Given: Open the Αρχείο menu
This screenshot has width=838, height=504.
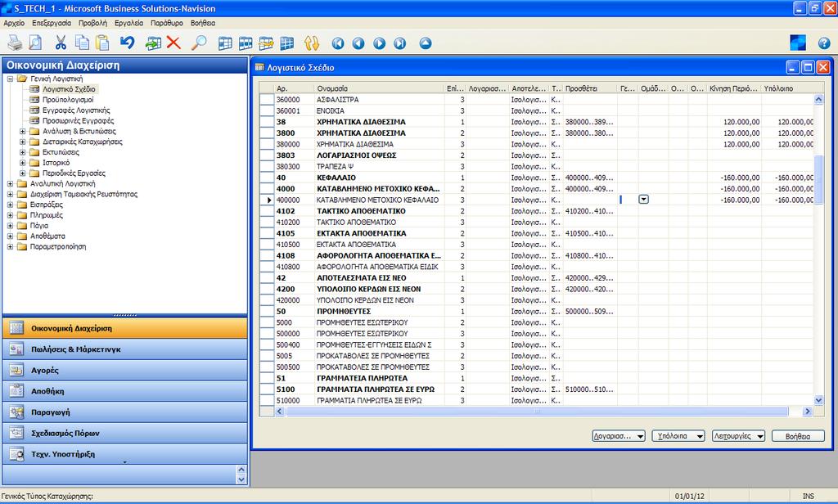Looking at the screenshot, I should (x=15, y=23).
